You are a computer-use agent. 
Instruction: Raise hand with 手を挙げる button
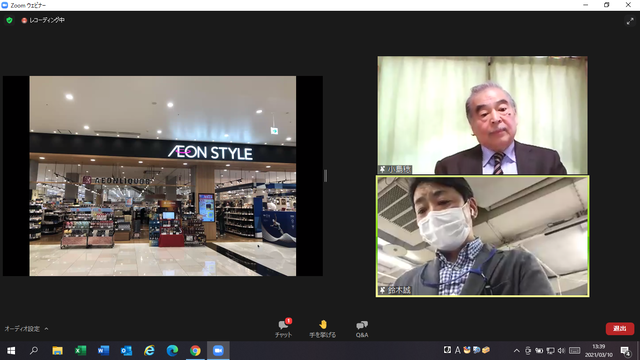(x=322, y=328)
